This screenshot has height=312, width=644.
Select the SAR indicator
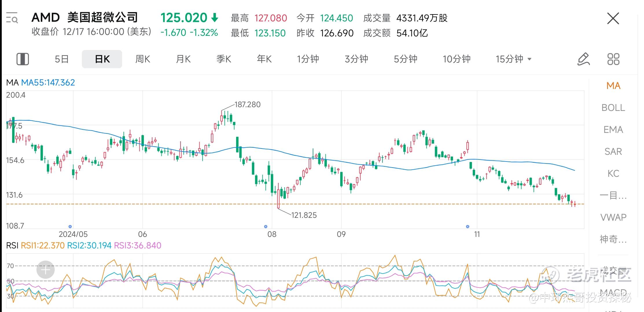coord(613,152)
